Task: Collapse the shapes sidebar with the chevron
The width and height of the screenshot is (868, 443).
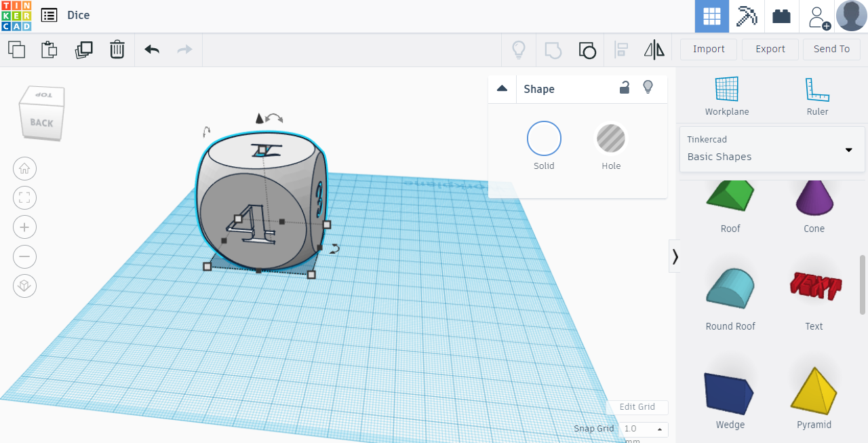Action: pos(675,256)
